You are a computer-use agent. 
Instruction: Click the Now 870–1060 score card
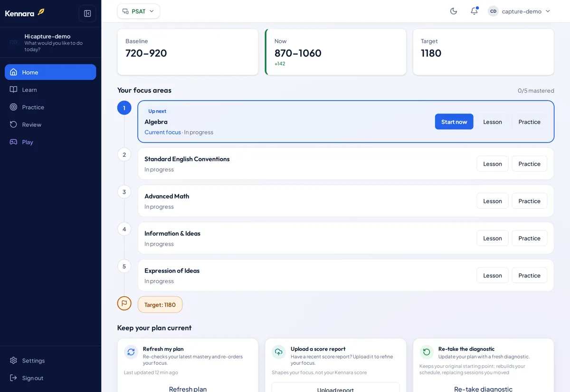pos(335,52)
